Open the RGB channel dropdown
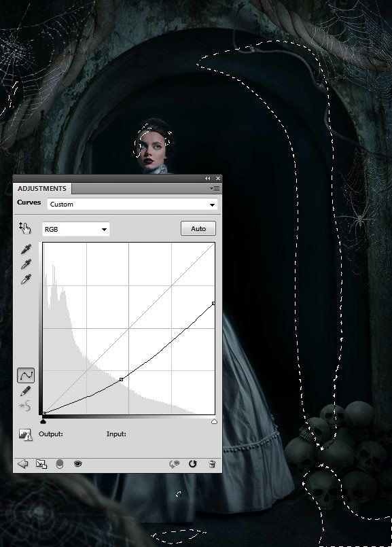The width and height of the screenshot is (392, 547). click(75, 229)
